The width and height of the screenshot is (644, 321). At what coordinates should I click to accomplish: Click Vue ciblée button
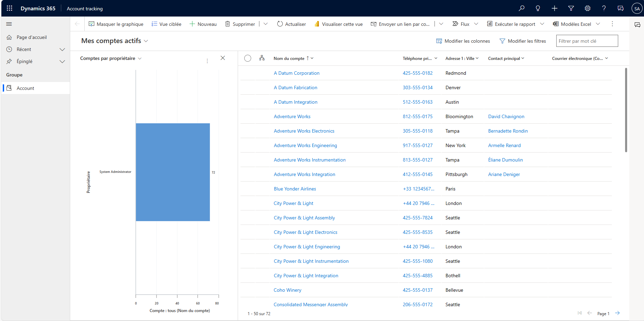tap(167, 24)
